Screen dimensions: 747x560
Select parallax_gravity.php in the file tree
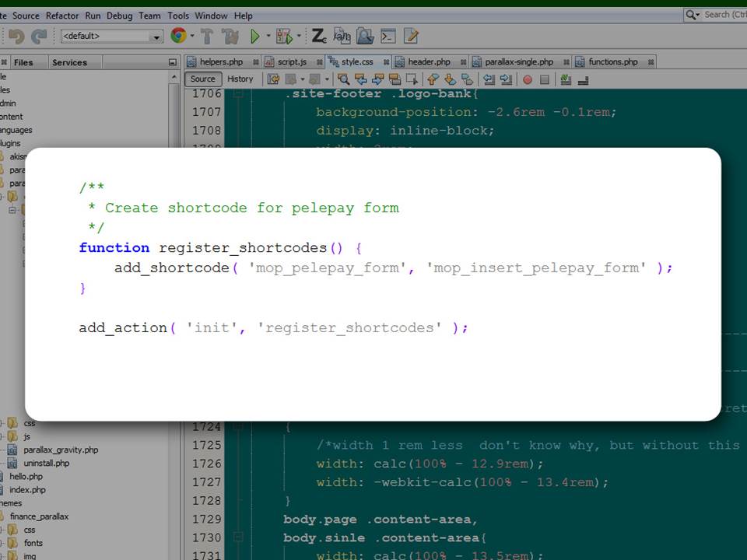point(61,450)
